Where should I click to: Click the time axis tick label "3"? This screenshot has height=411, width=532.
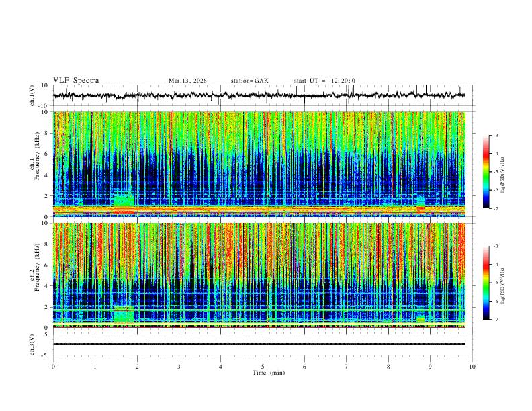click(x=179, y=367)
